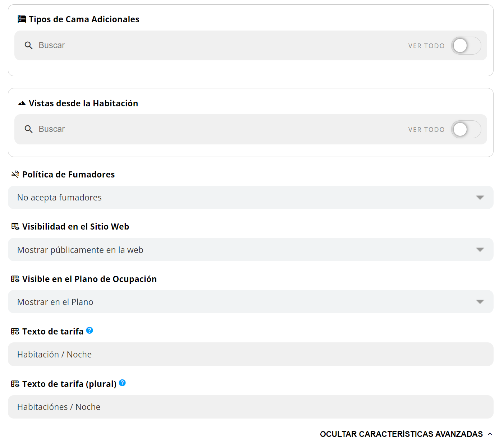
Task: Click the icon beside Texto de tarifa (plural) label
Action: (15, 384)
